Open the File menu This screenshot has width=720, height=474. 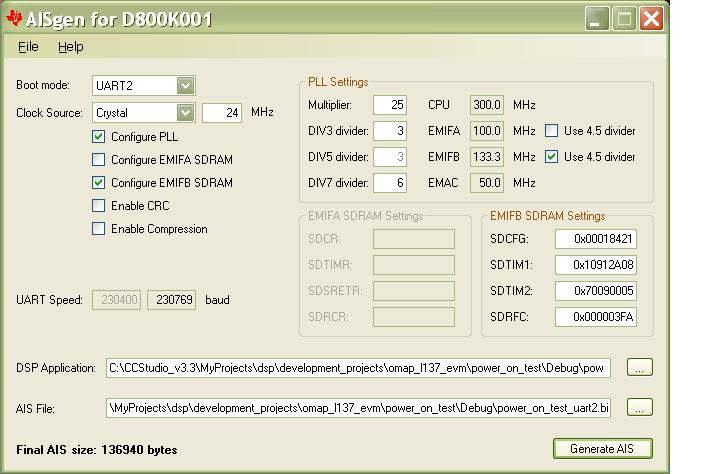(28, 47)
